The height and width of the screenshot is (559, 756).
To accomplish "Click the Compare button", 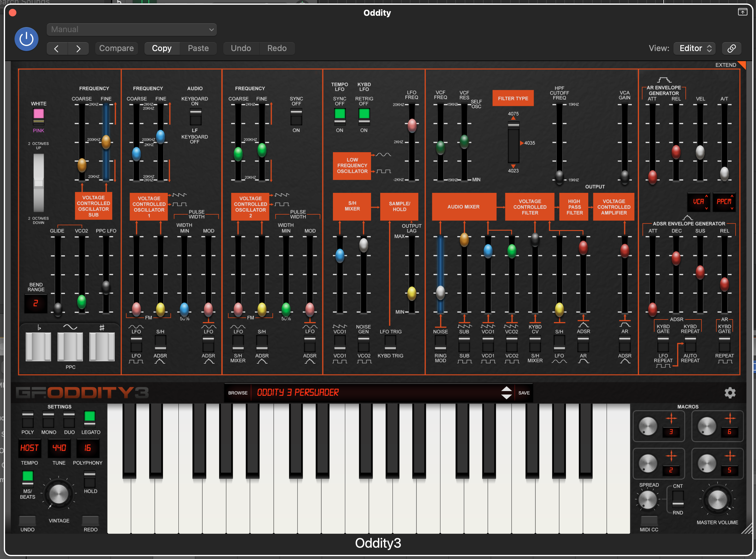I will tap(116, 49).
